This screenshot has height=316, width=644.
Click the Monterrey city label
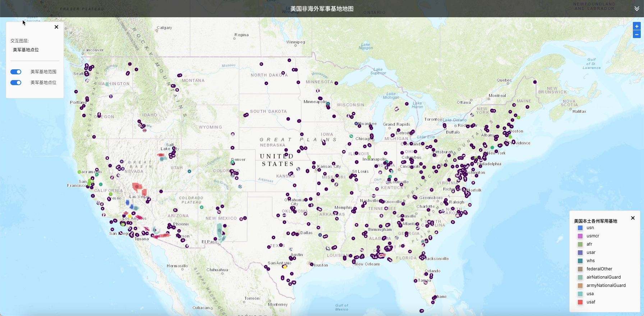278,305
